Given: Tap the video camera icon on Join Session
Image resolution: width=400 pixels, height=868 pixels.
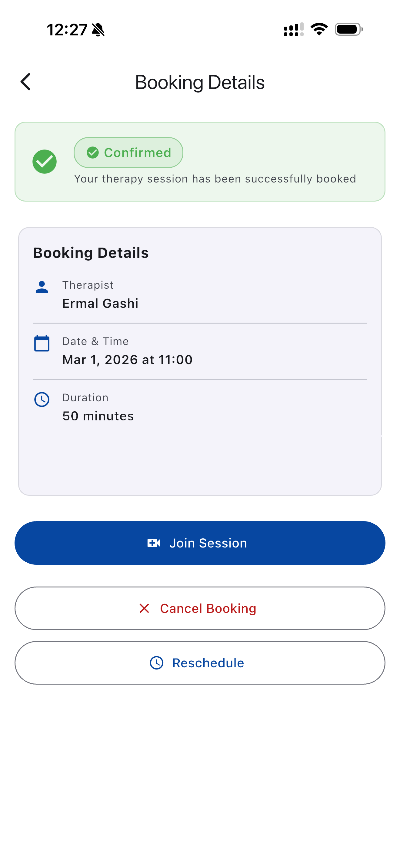Looking at the screenshot, I should point(154,543).
